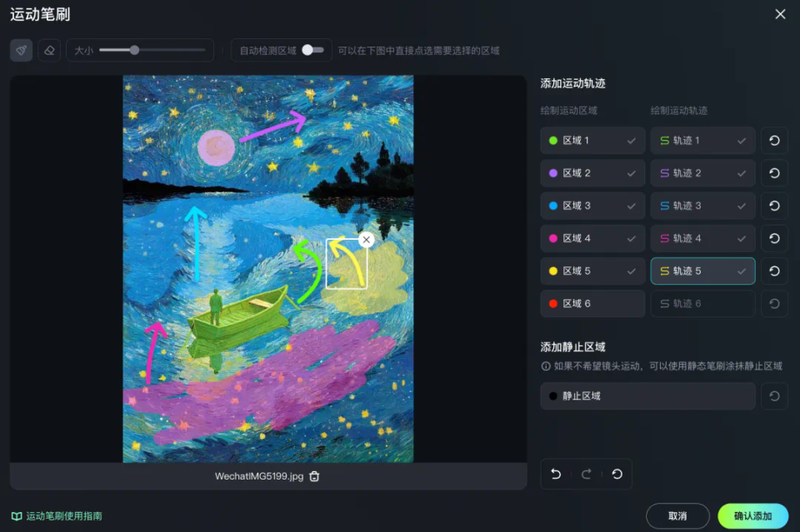The width and height of the screenshot is (800, 532).
Task: Click the 大小 brush size slider
Action: 152,50
